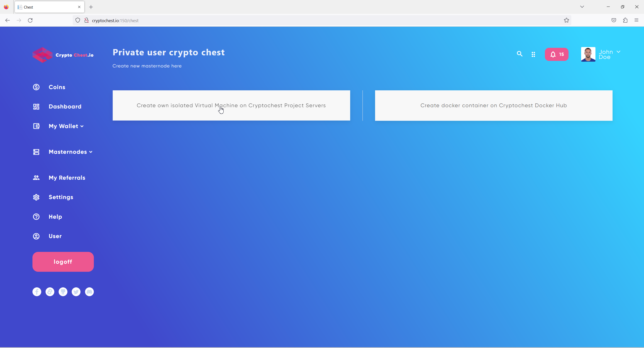Select Create docker container option
The width and height of the screenshot is (644, 348).
tap(494, 105)
